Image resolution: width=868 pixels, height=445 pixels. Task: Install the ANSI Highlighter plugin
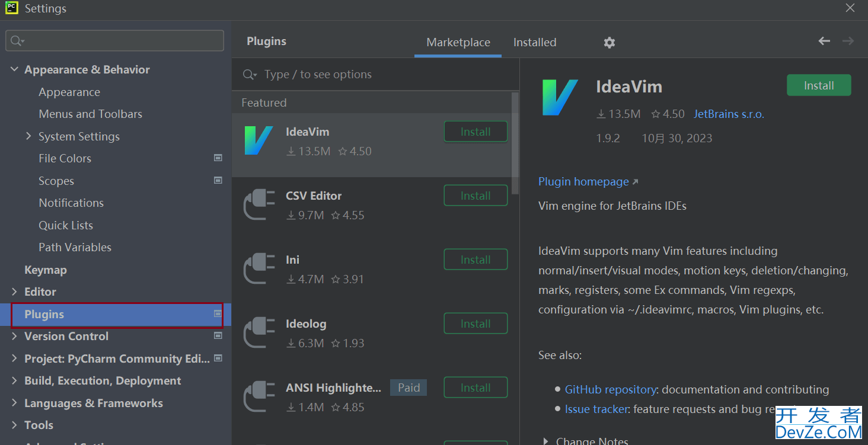(476, 388)
